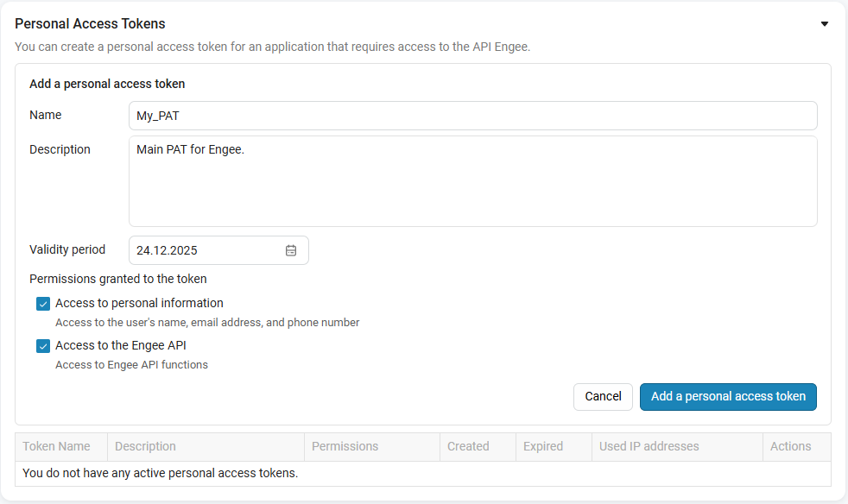Click the Access to personal information label

click(x=139, y=304)
